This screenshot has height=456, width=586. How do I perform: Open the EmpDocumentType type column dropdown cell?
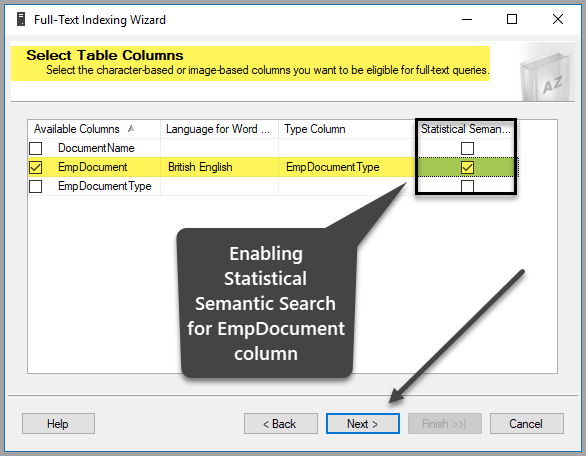(x=347, y=167)
